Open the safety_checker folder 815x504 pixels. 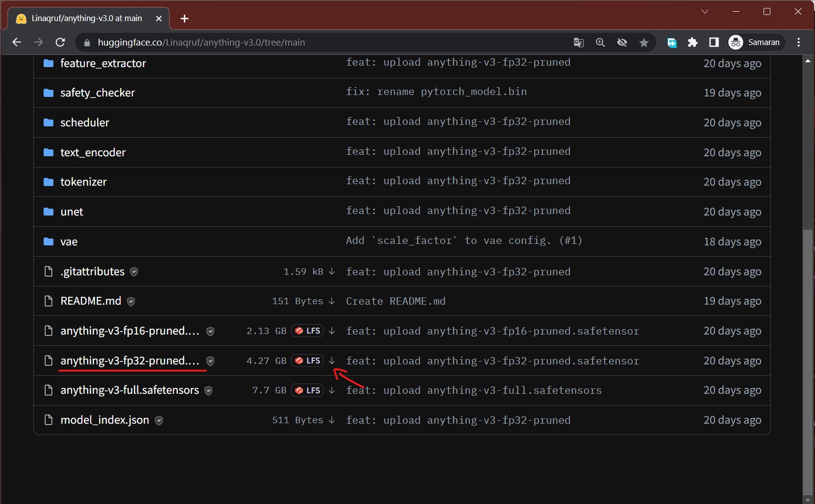[98, 93]
